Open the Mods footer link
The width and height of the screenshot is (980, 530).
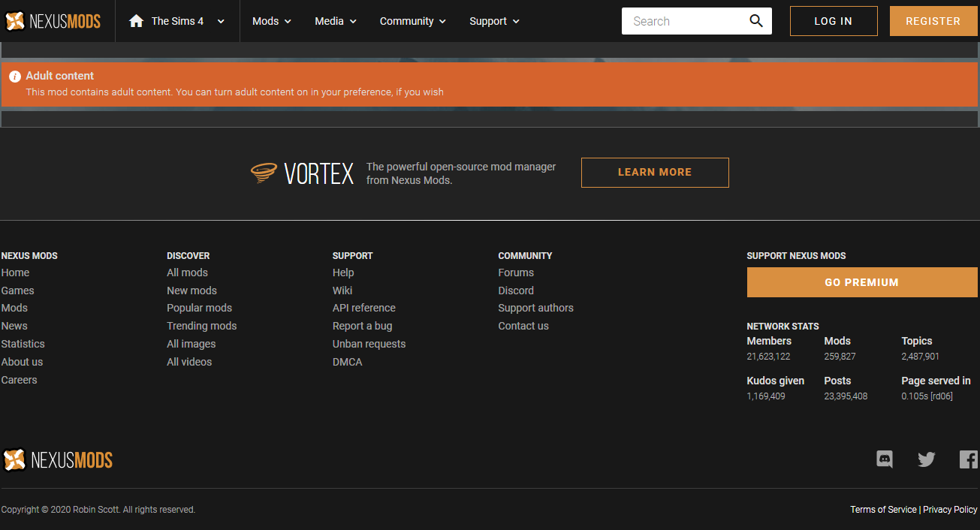click(14, 308)
